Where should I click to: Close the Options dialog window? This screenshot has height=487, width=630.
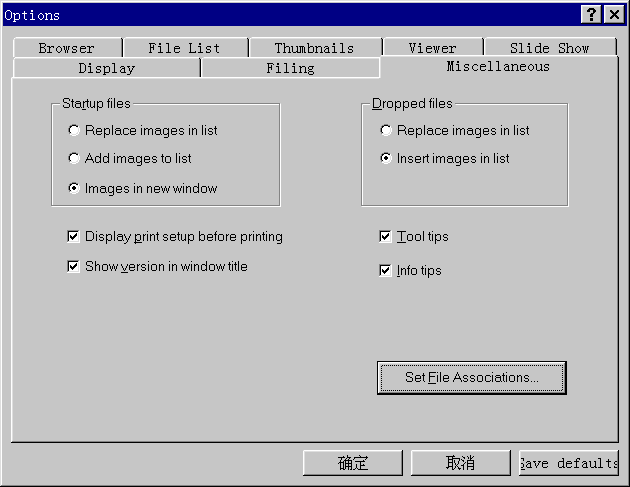click(x=612, y=15)
